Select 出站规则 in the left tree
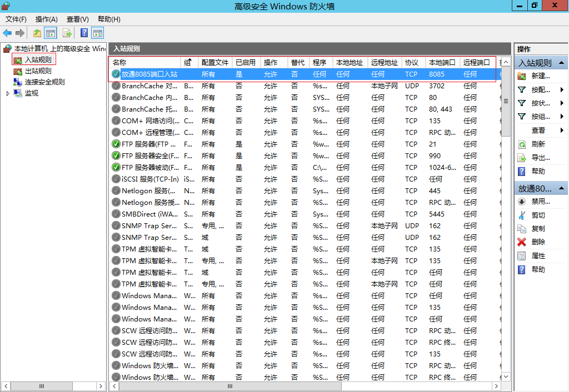This screenshot has height=392, width=569. (x=38, y=71)
